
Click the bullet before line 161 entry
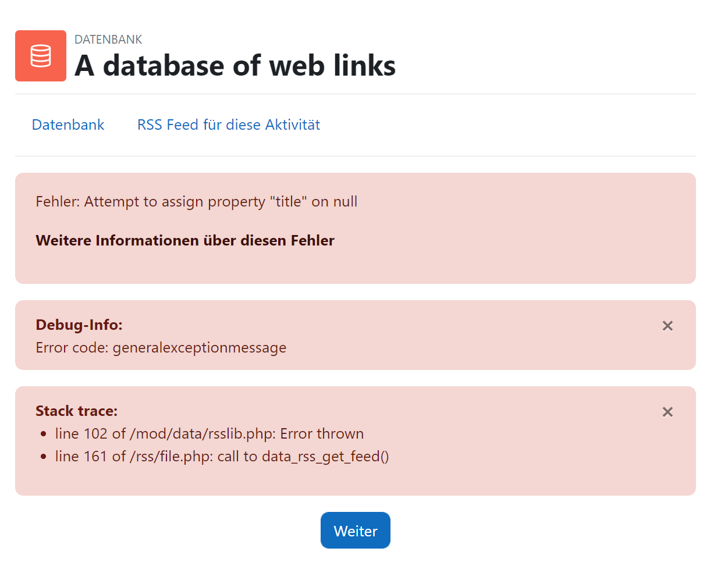pyautogui.click(x=44, y=457)
